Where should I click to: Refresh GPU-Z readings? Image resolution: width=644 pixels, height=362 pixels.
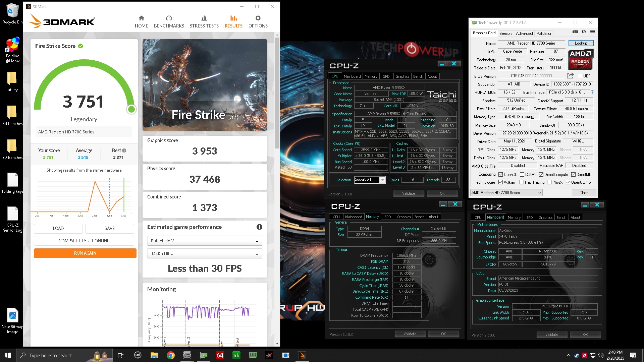click(584, 32)
